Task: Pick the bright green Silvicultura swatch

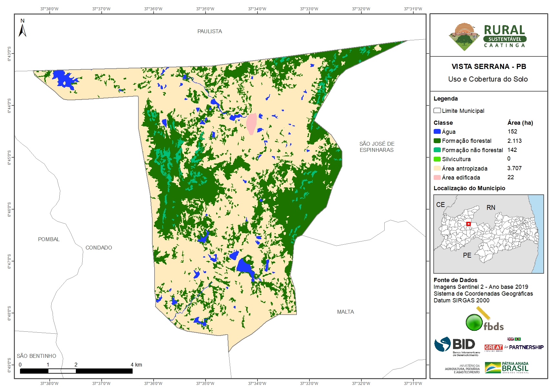Action: tap(437, 159)
